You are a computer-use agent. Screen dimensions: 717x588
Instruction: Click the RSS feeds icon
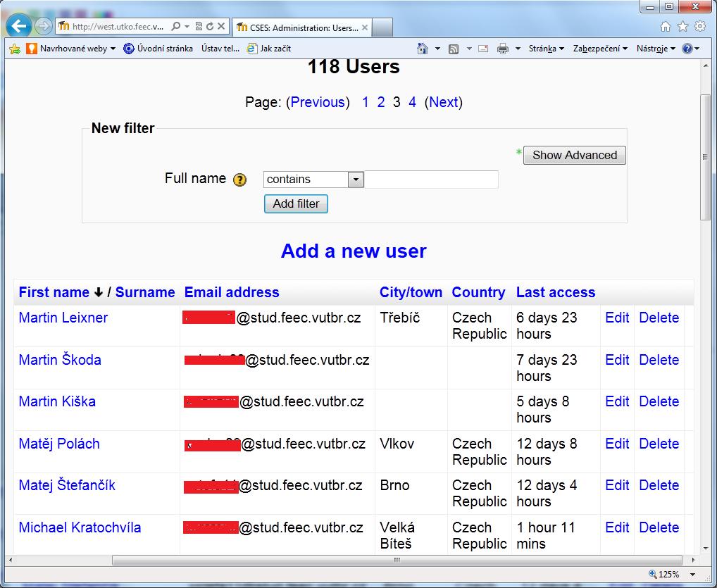point(454,49)
